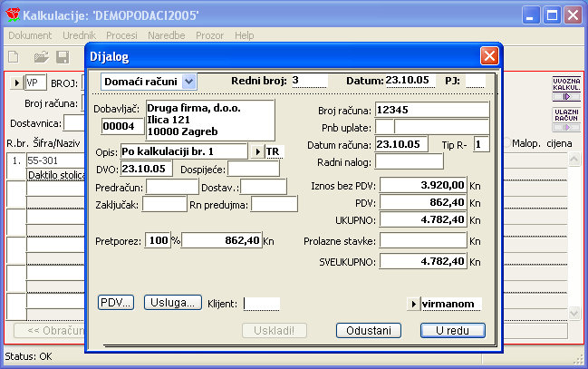Click row number 1. in items table
This screenshot has width=588, height=369.
coord(16,161)
